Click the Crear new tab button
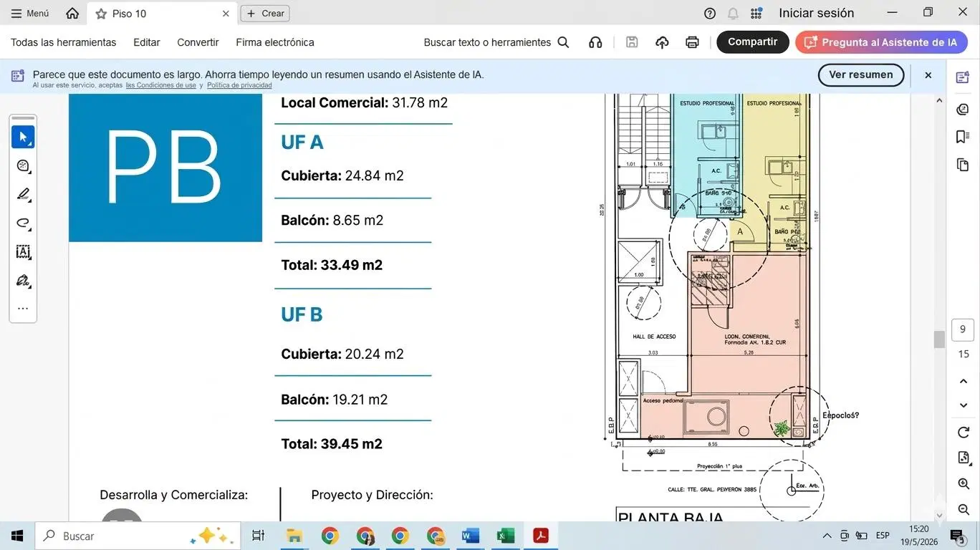Viewport: 980px width, 550px height. click(265, 13)
